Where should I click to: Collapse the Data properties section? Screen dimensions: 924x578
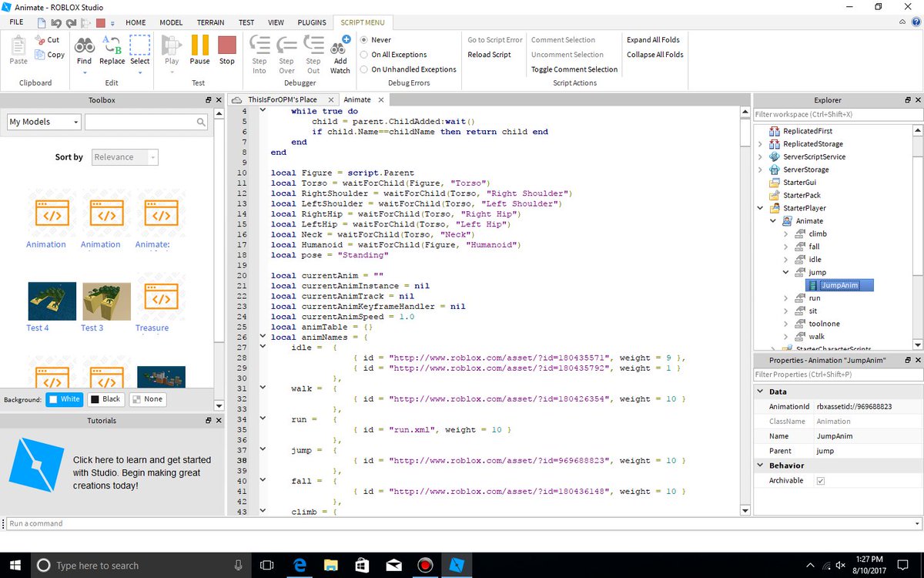click(760, 391)
